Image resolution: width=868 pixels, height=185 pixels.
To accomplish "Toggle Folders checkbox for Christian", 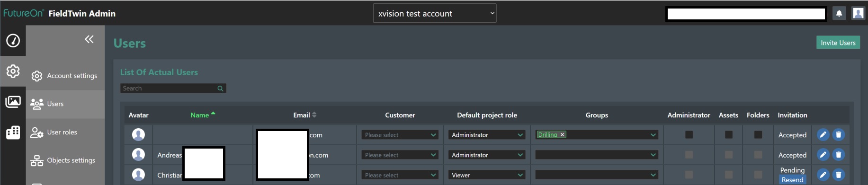I will click(x=758, y=175).
